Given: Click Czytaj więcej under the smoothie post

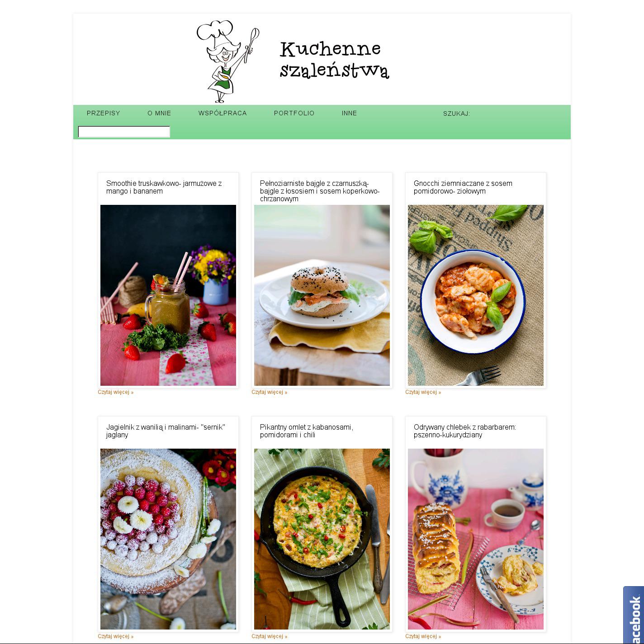Looking at the screenshot, I should (116, 392).
